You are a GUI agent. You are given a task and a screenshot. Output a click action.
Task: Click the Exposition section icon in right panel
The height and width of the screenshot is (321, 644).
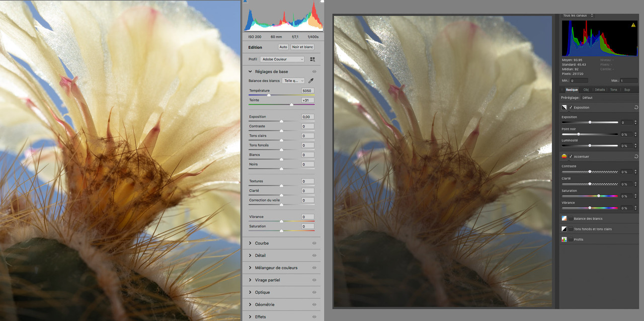pos(564,107)
